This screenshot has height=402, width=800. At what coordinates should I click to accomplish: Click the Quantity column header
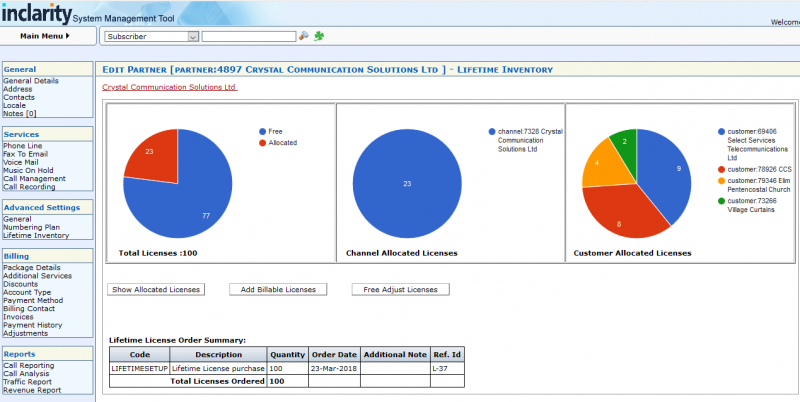[x=288, y=355]
